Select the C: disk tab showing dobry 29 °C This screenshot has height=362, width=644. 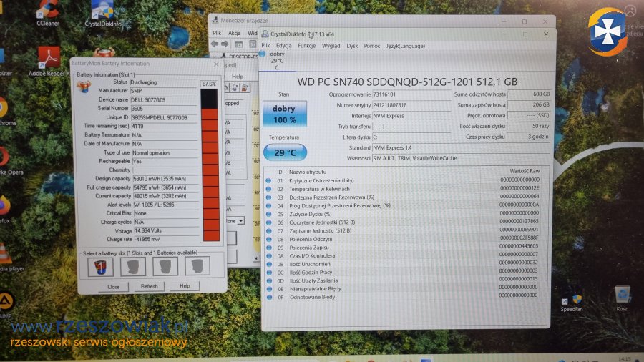point(277,60)
